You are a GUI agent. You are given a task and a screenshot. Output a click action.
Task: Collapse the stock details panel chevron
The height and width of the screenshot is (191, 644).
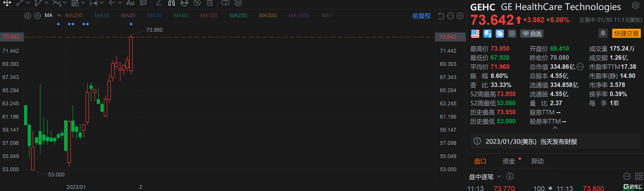click(x=555, y=128)
